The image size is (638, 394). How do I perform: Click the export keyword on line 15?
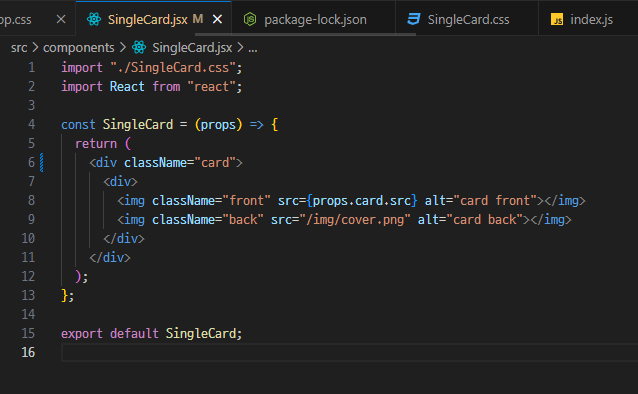81,334
